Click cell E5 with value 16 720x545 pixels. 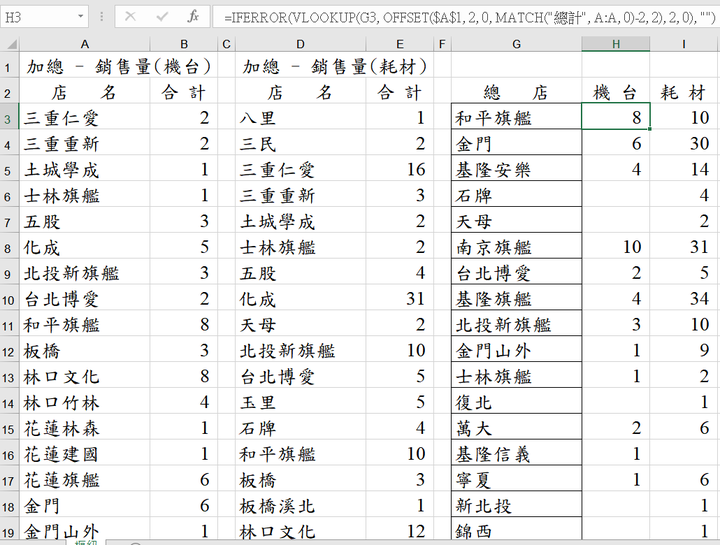point(400,170)
